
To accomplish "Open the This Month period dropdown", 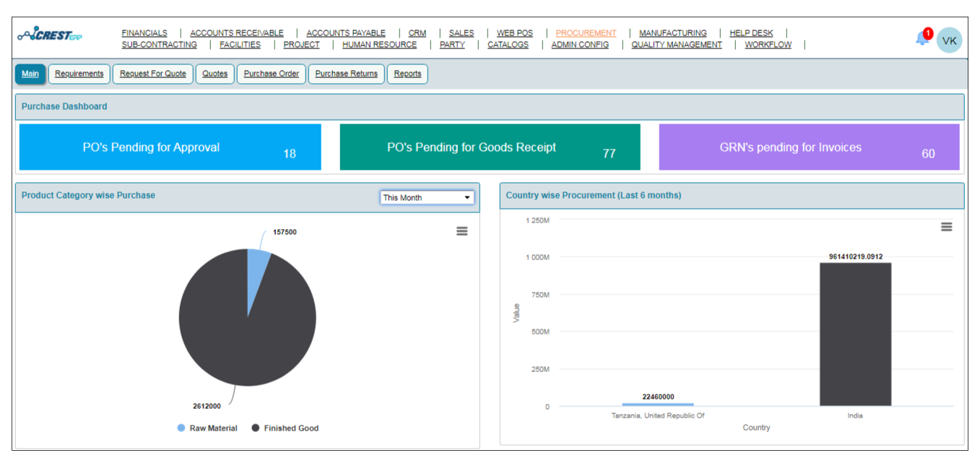I will [x=426, y=197].
